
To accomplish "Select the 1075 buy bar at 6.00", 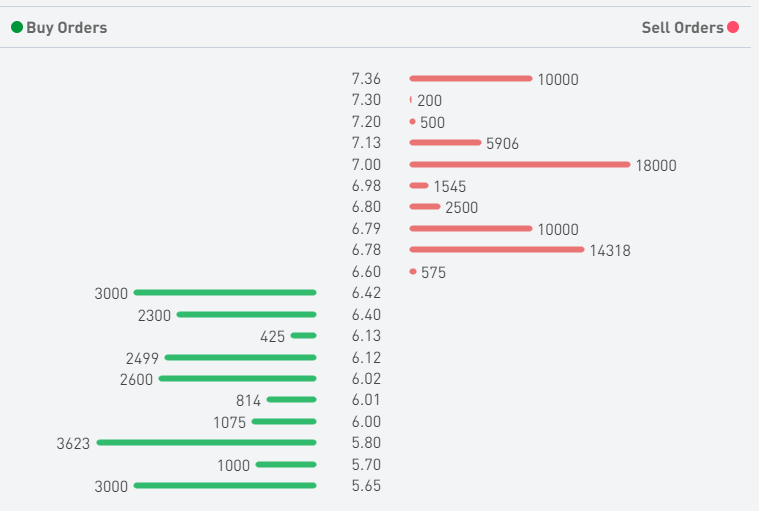I will (284, 421).
